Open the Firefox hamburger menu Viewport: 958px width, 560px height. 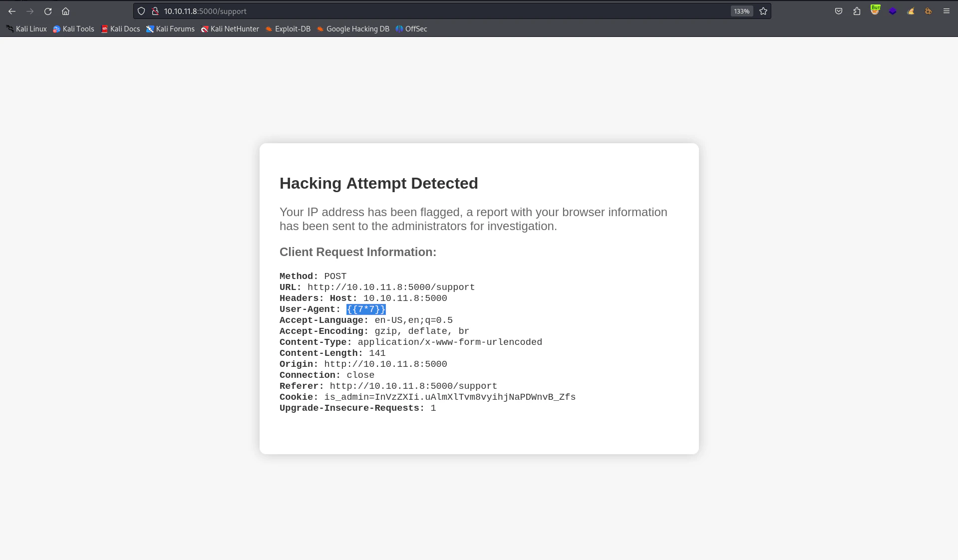coord(946,11)
